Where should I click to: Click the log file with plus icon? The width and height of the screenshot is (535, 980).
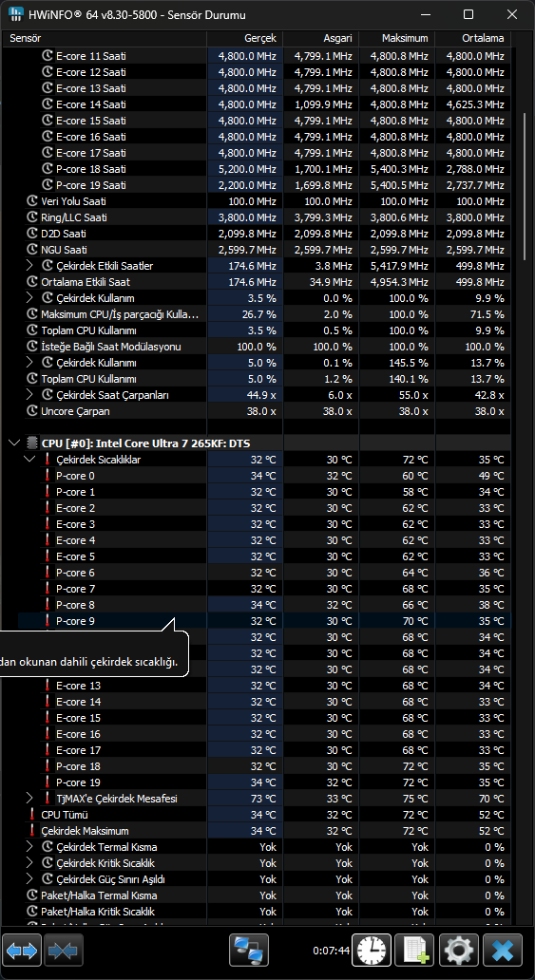click(x=415, y=951)
